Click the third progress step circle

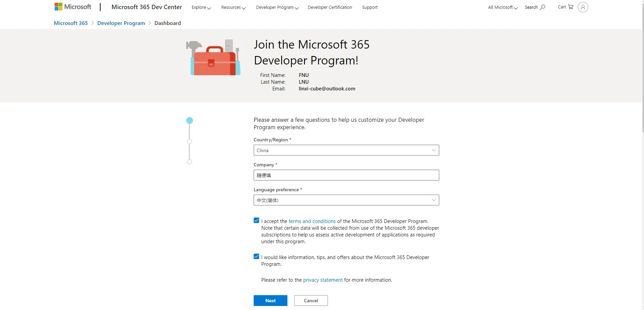[189, 162]
